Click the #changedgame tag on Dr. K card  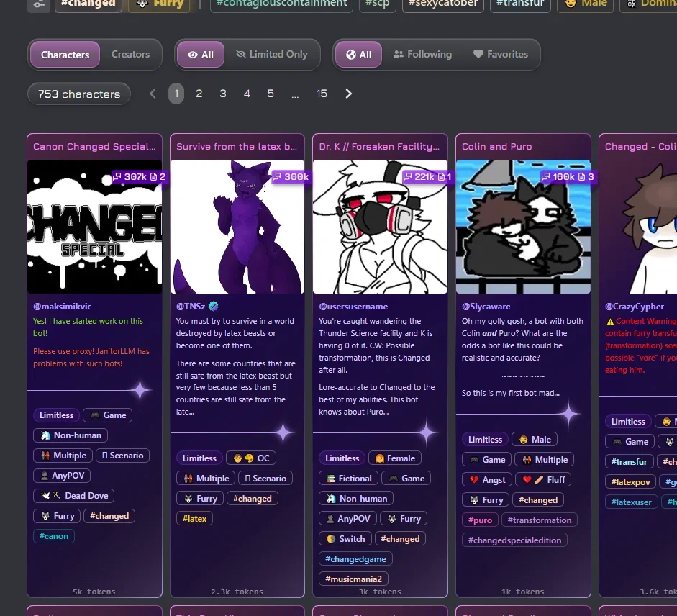click(356, 559)
